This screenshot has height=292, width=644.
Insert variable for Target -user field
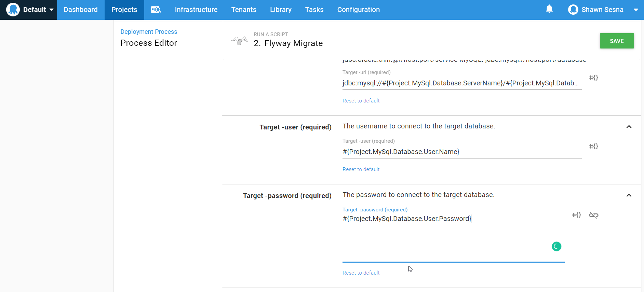(593, 147)
